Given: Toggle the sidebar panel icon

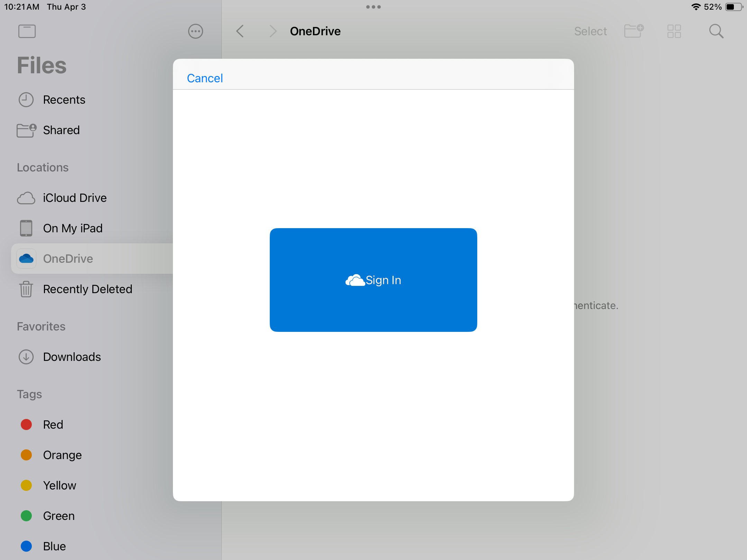Looking at the screenshot, I should (27, 31).
